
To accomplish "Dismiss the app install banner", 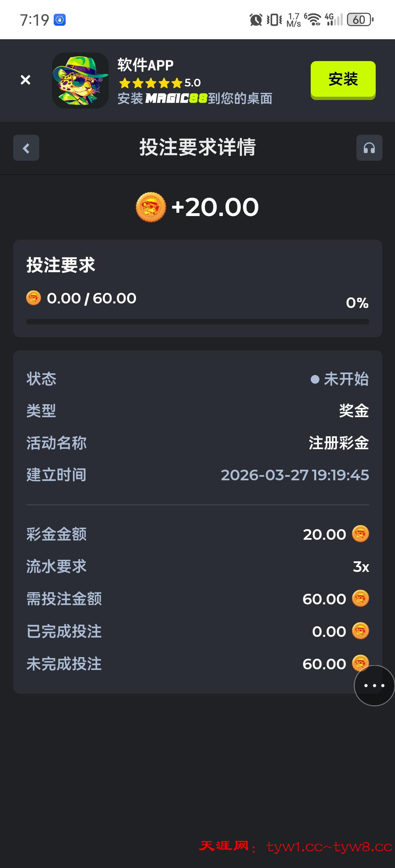I will (25, 80).
